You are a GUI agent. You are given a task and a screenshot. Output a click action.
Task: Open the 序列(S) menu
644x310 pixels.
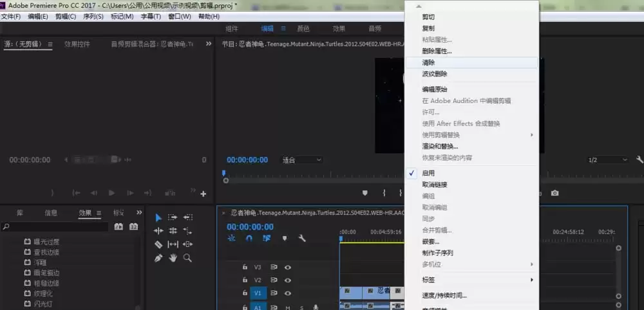(x=93, y=17)
